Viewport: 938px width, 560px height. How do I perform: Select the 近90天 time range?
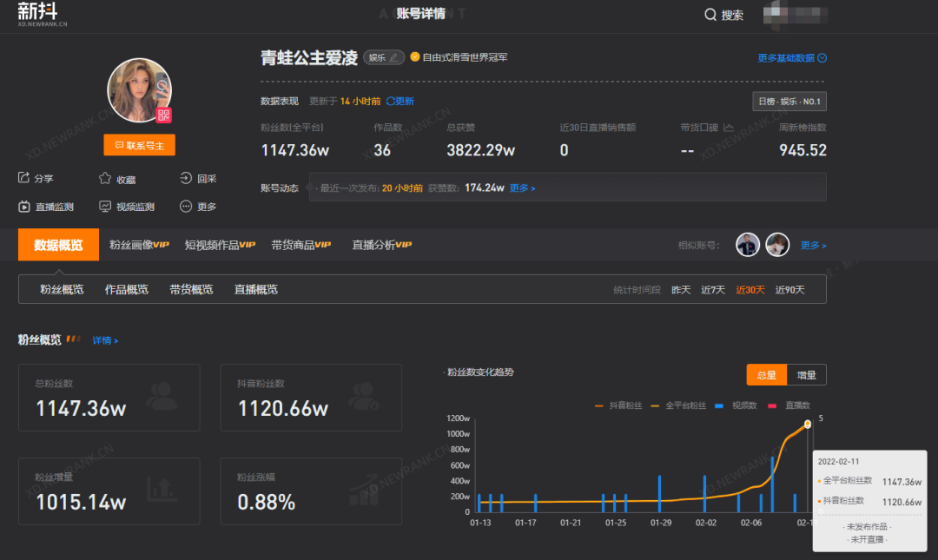[x=789, y=290]
